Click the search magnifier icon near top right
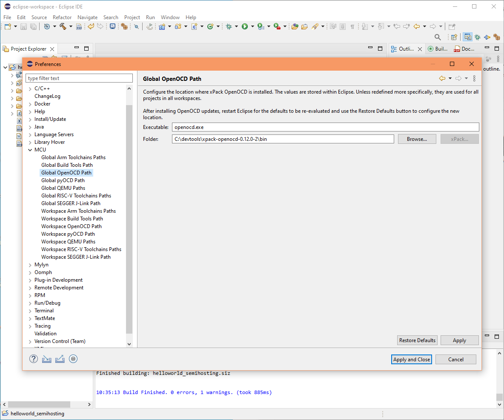The image size is (504, 420). pyautogui.click(x=437, y=37)
